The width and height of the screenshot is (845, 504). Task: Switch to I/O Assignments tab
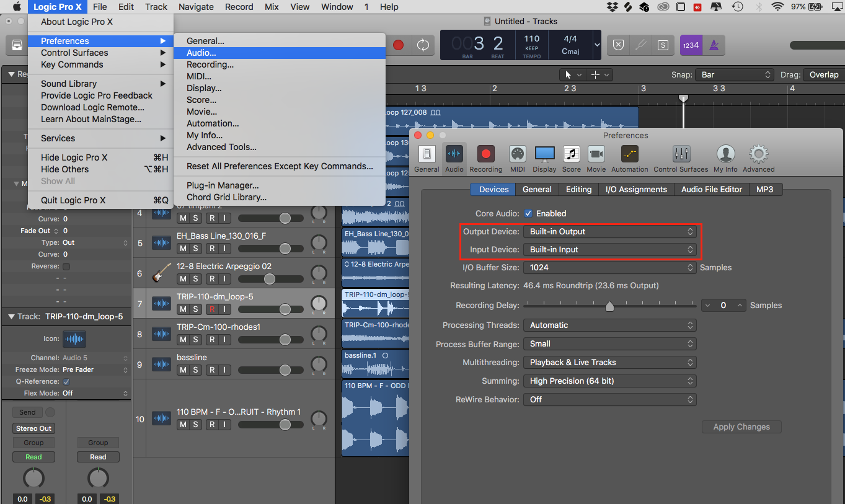tap(636, 189)
